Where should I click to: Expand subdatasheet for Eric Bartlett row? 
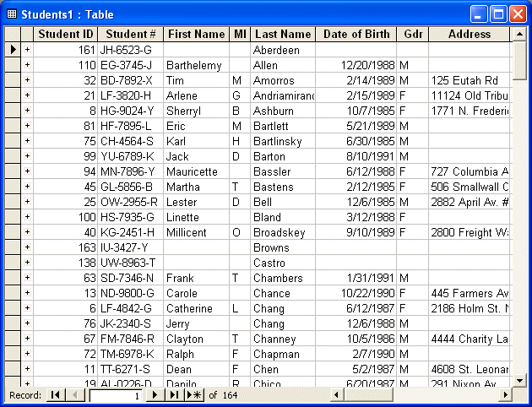click(x=28, y=126)
